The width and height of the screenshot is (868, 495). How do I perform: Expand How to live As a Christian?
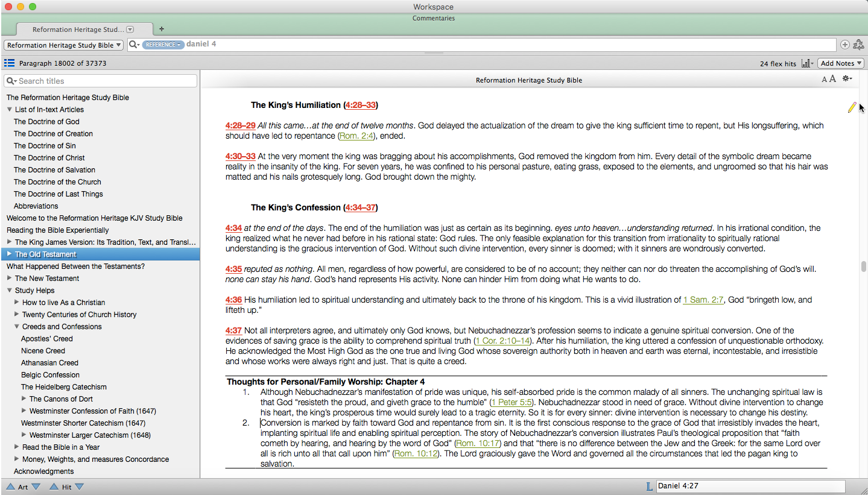coord(17,303)
